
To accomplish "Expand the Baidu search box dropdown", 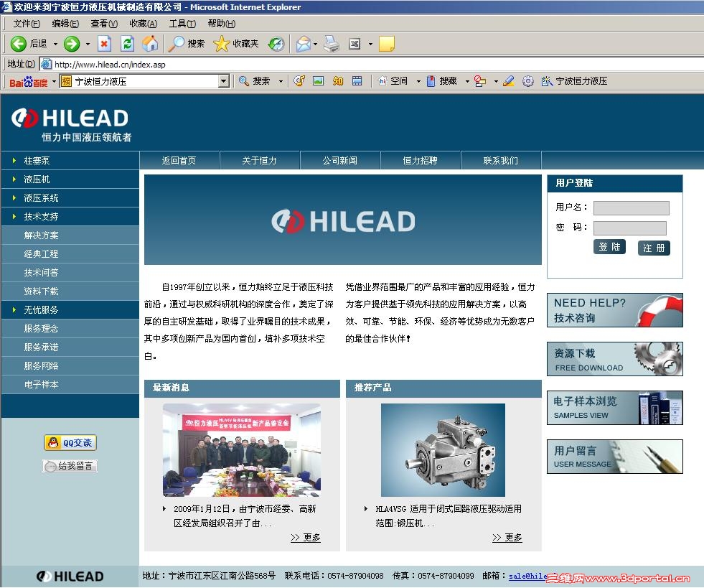I will [224, 81].
